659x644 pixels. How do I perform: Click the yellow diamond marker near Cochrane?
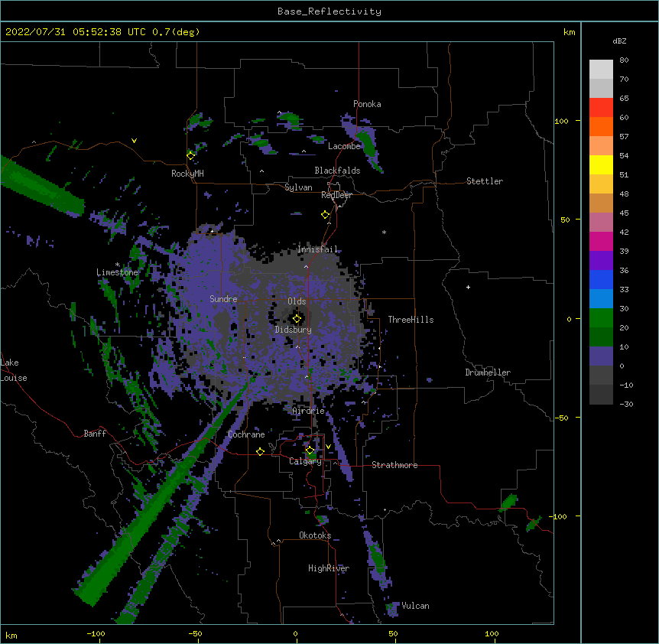click(x=260, y=451)
